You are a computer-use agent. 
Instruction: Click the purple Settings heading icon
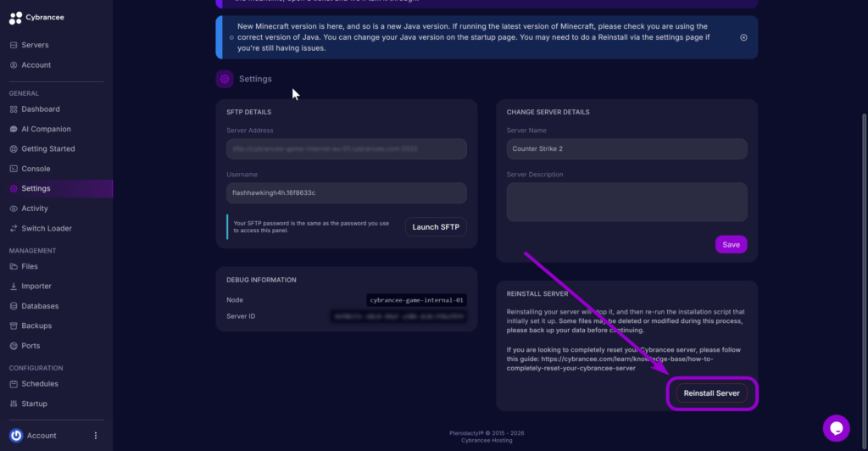point(225,79)
